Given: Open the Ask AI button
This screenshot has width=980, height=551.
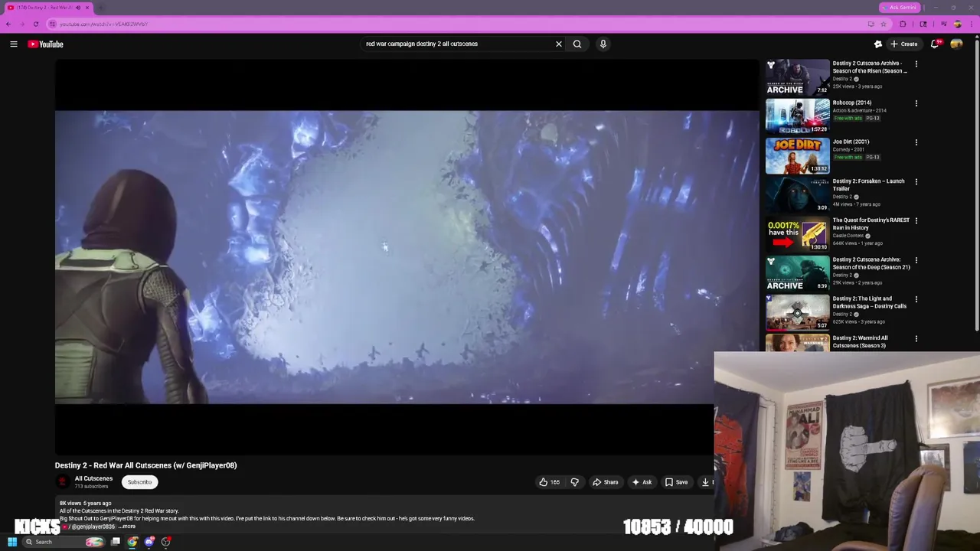Looking at the screenshot, I should click(642, 482).
